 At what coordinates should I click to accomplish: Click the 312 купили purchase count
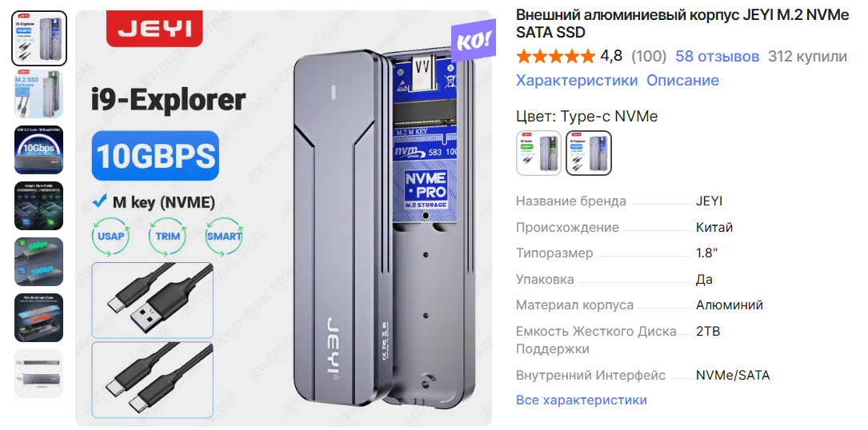click(808, 57)
